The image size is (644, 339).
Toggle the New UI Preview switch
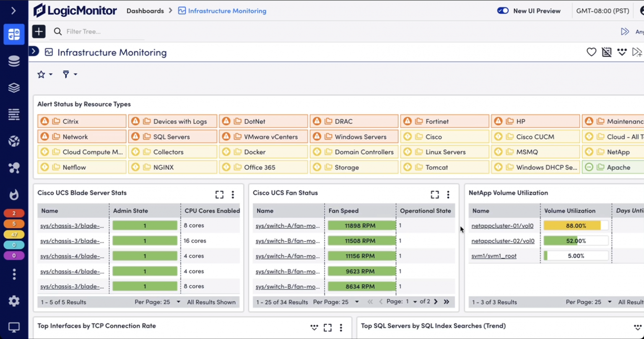coord(503,11)
